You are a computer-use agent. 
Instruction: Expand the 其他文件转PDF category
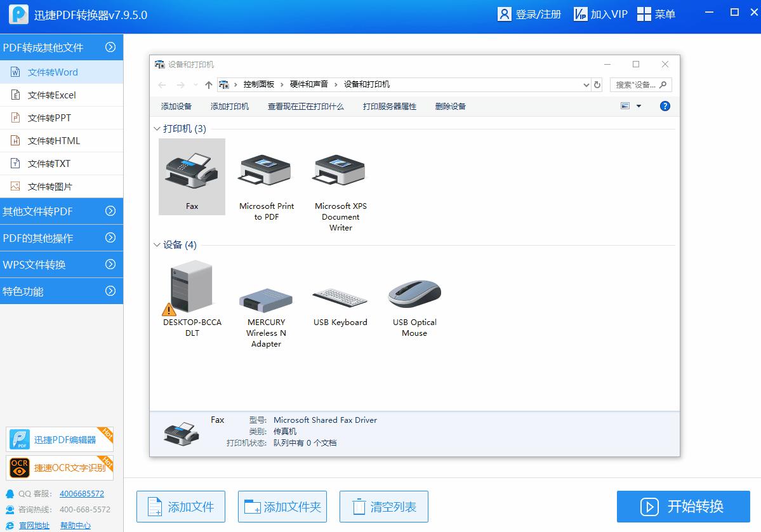tap(62, 211)
